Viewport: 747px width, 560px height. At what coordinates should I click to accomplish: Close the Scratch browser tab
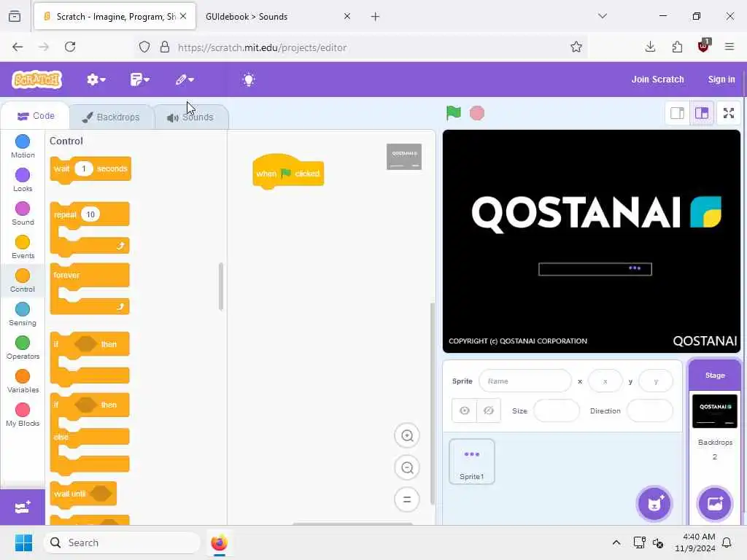[183, 16]
